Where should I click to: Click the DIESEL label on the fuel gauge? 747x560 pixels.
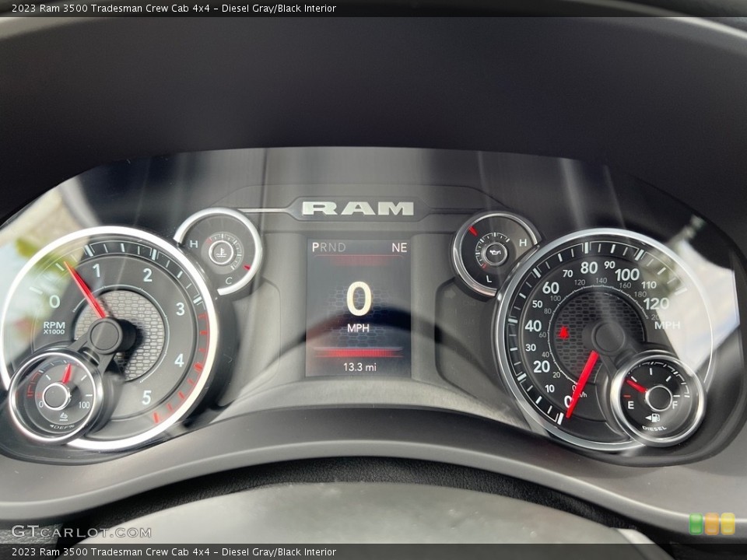coord(654,428)
